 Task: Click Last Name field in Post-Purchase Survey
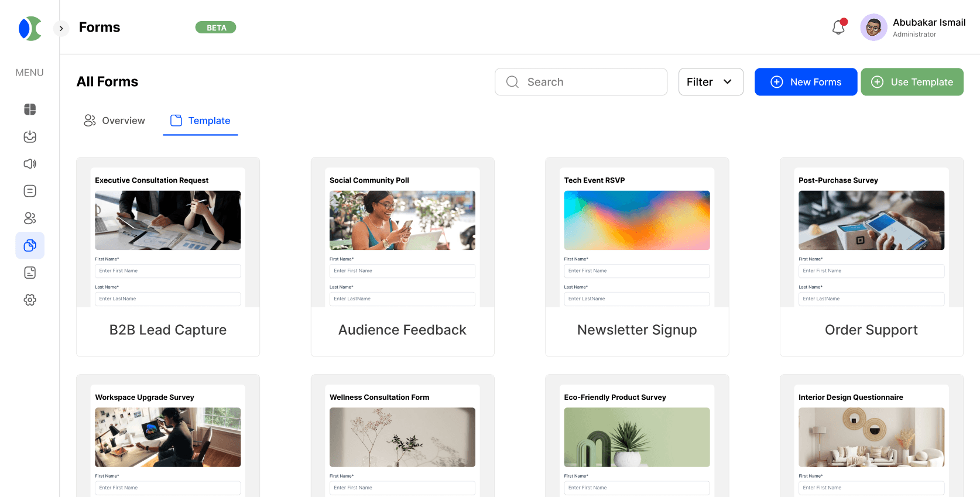pyautogui.click(x=871, y=299)
